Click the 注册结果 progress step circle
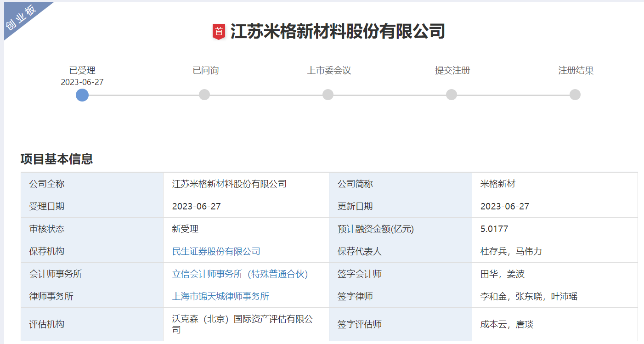The width and height of the screenshot is (644, 344). 575,95
